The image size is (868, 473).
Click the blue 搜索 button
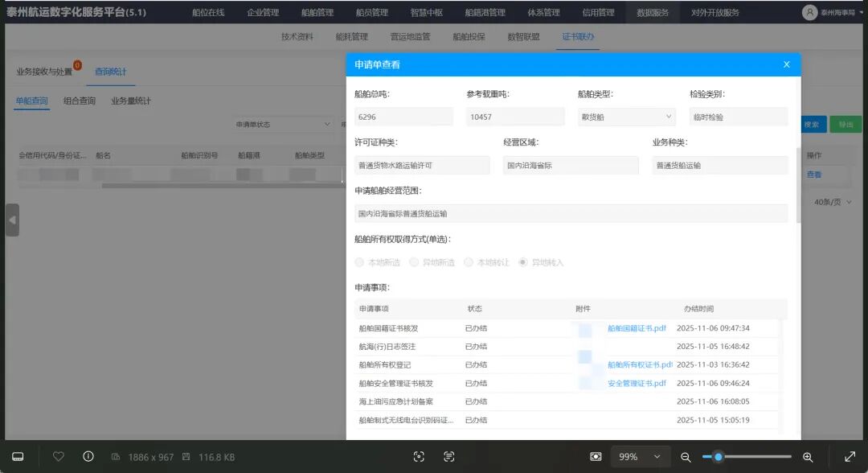pyautogui.click(x=812, y=125)
